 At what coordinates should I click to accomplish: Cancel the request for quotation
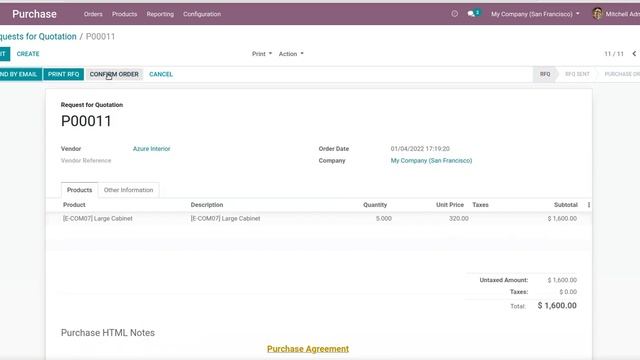(x=161, y=74)
